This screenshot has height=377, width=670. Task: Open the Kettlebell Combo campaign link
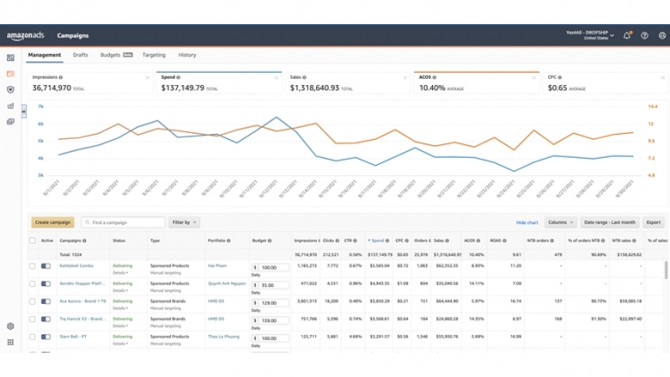(76, 266)
